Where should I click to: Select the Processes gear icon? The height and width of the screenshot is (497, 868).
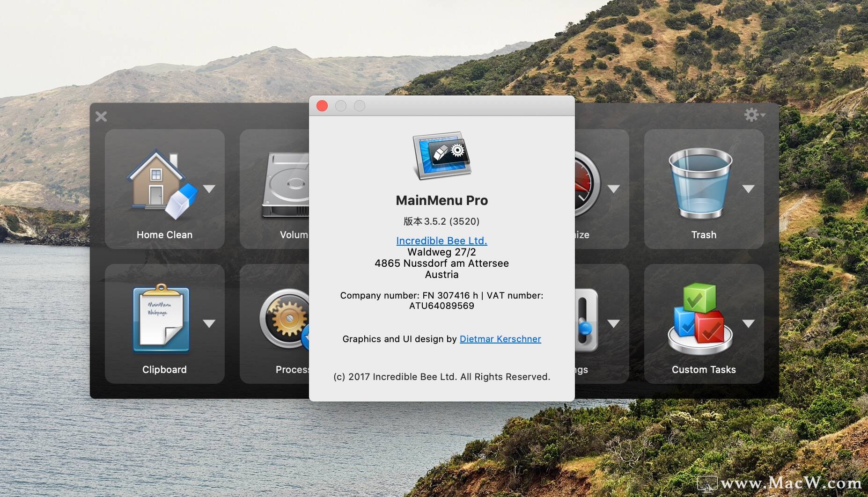tap(285, 319)
